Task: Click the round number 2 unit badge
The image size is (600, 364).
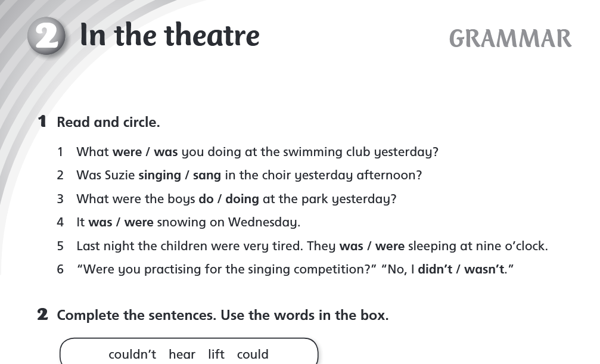Action: point(46,37)
